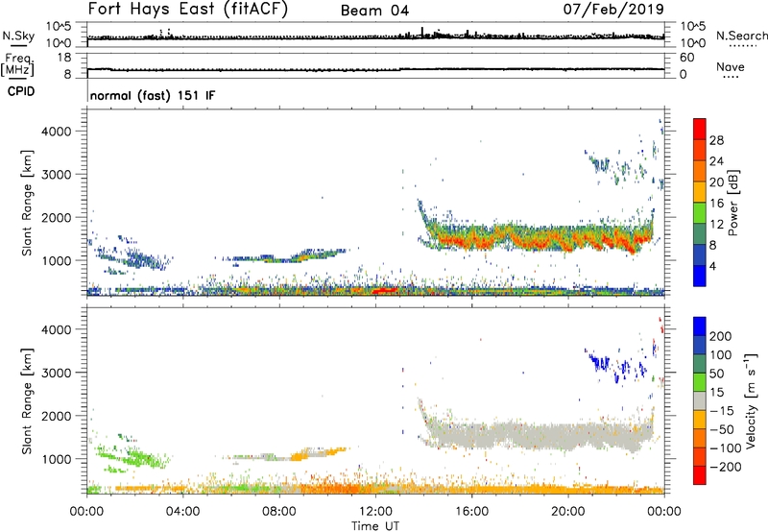Click the "Slant Range [km]" label of the velocity panel
This screenshot has height=532, width=768.
coord(27,400)
